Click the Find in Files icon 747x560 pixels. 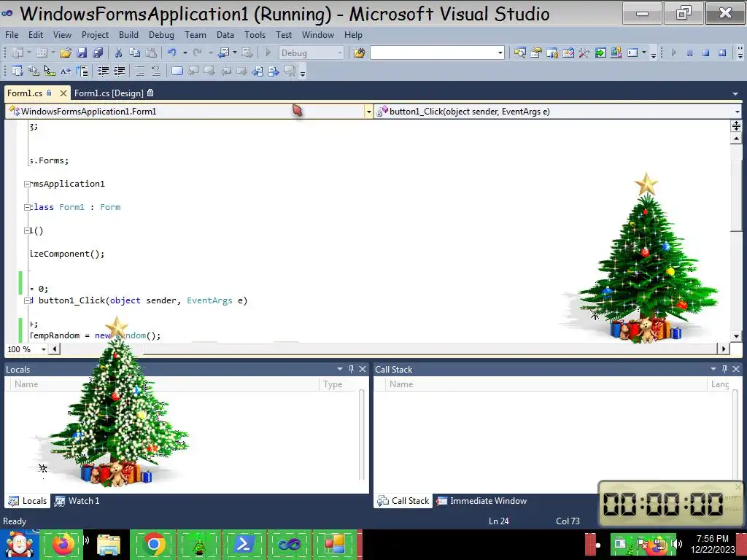coord(359,52)
